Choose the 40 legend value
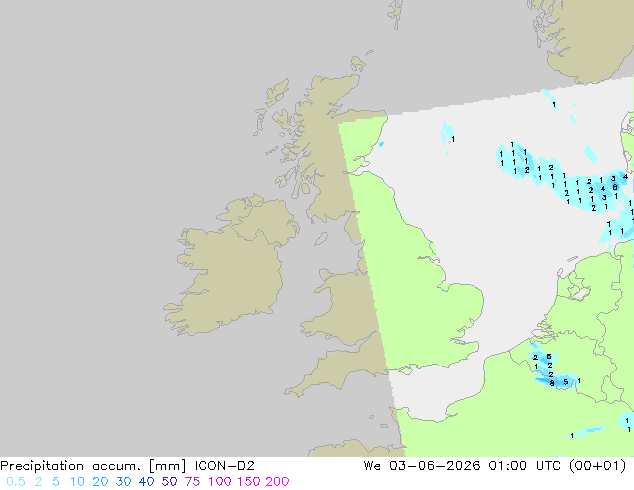The image size is (634, 490). pos(146,482)
